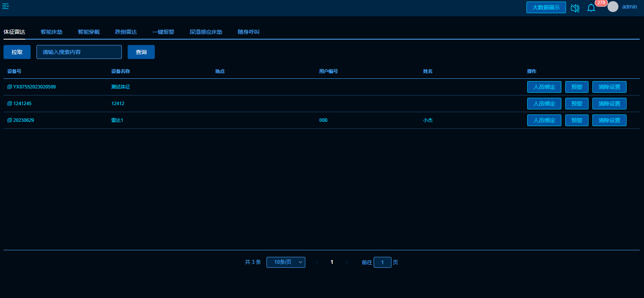Switch to the 一键报警 tab
The height and width of the screenshot is (298, 644).
point(163,32)
